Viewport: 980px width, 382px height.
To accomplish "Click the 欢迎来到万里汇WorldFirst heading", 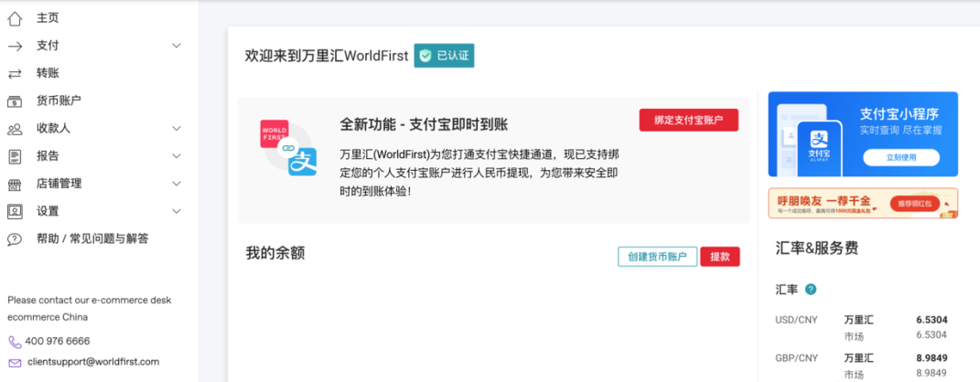I will click(327, 56).
